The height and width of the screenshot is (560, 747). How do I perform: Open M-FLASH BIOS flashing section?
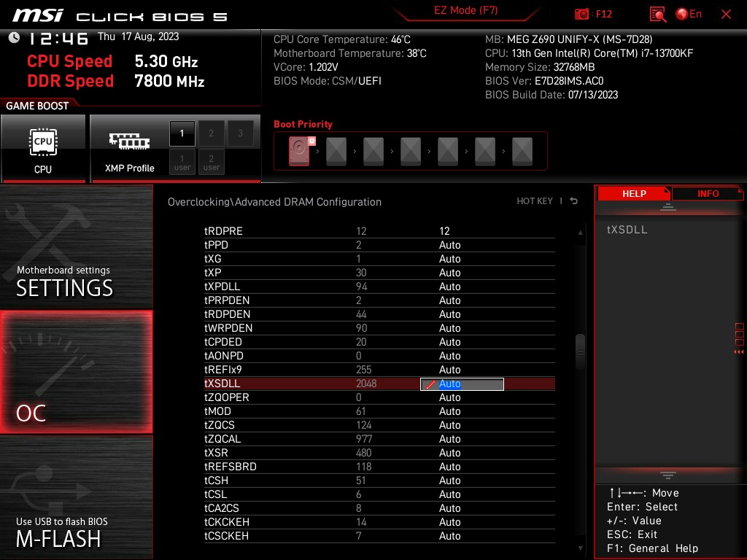click(x=76, y=497)
